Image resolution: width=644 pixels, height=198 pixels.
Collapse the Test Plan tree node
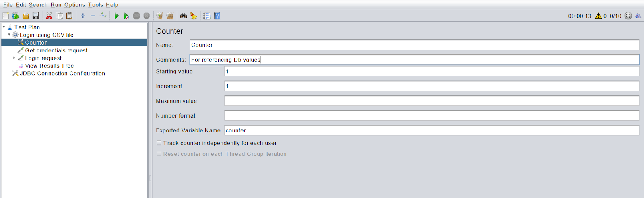[4, 27]
